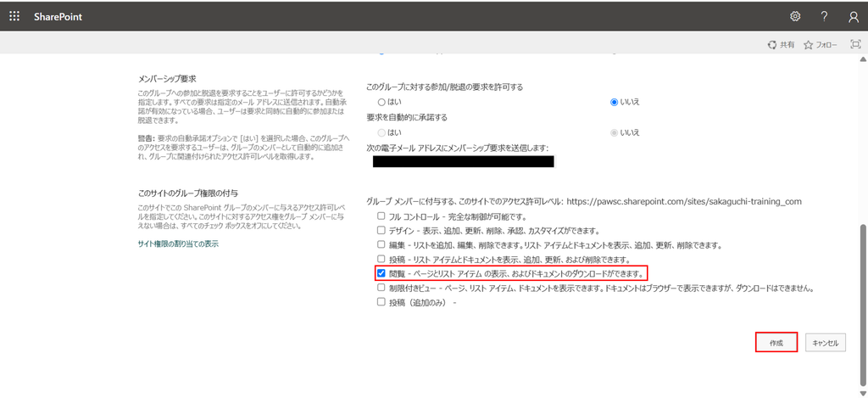Check the フル コントロール permission box
868x398 pixels.
[381, 216]
